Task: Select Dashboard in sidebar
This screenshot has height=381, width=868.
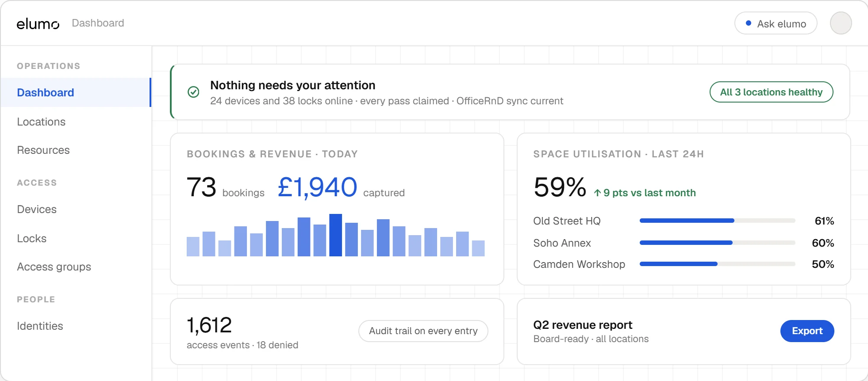Action: [76, 92]
